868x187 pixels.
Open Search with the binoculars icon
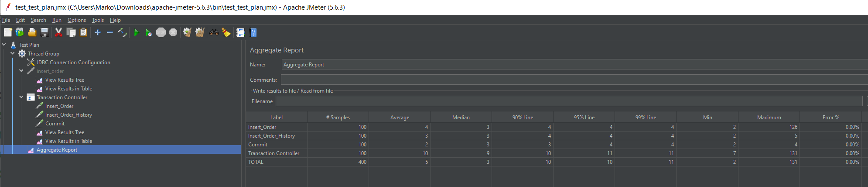click(214, 32)
